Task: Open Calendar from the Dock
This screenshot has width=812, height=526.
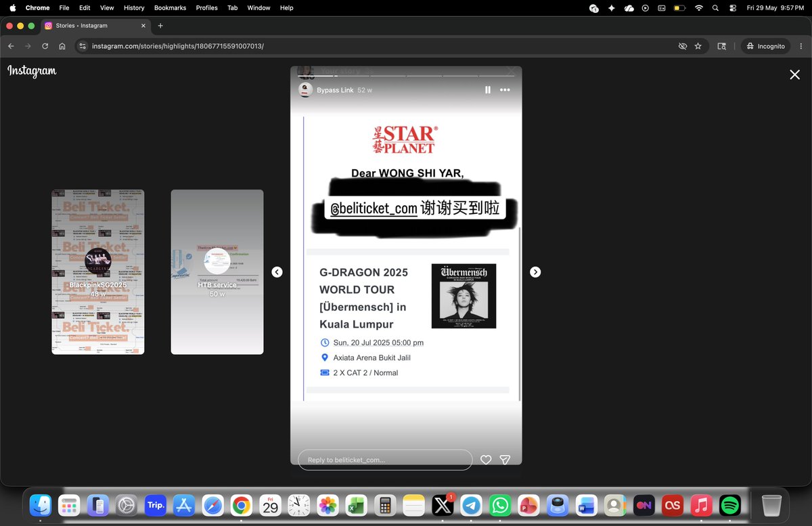Action: pyautogui.click(x=271, y=505)
